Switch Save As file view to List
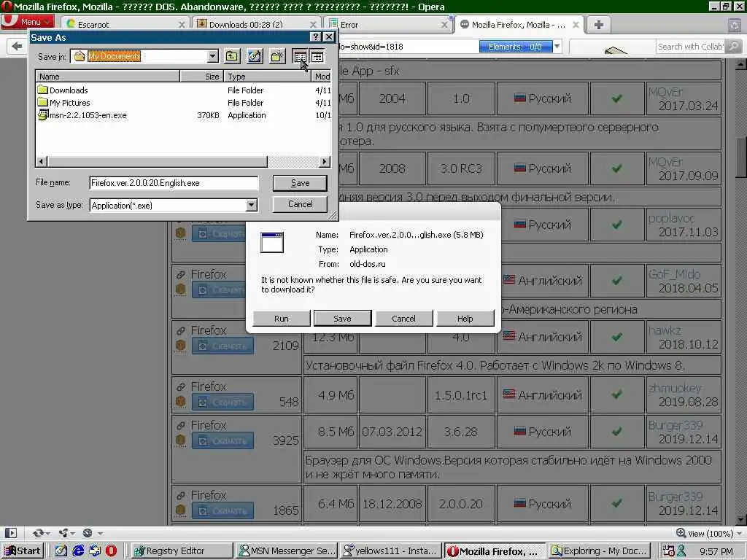The image size is (747, 560). point(300,57)
